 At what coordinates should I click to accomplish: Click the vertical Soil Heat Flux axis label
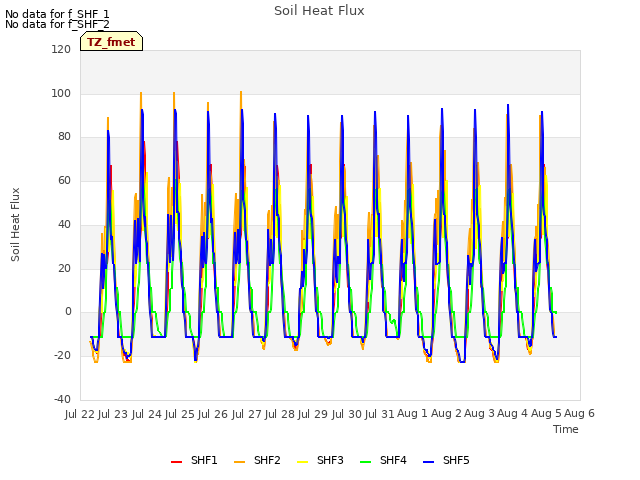tap(15, 224)
